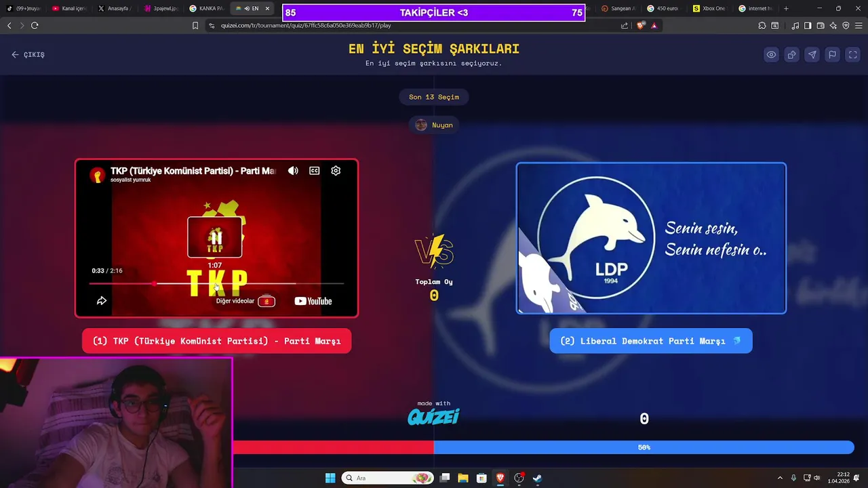Open Brave Wallet icon in toolbar
The image size is (868, 488).
(821, 25)
